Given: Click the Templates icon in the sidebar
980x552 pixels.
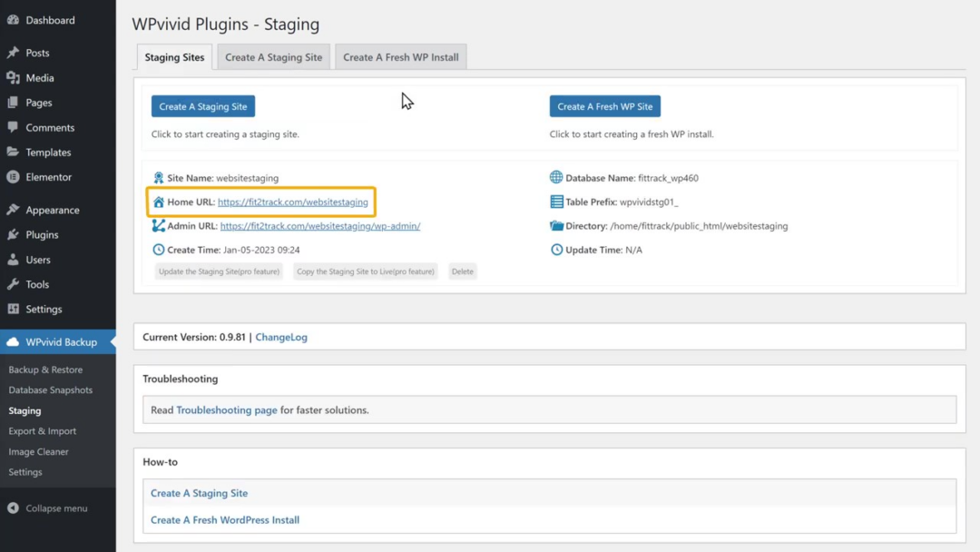Looking at the screenshot, I should click(13, 152).
